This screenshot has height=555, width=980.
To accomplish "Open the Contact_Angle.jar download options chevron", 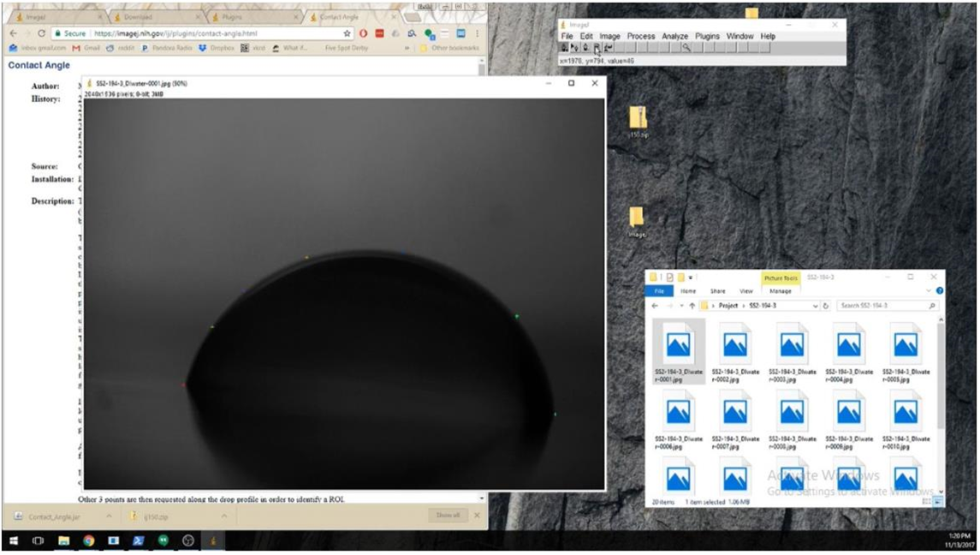I will click(x=109, y=516).
